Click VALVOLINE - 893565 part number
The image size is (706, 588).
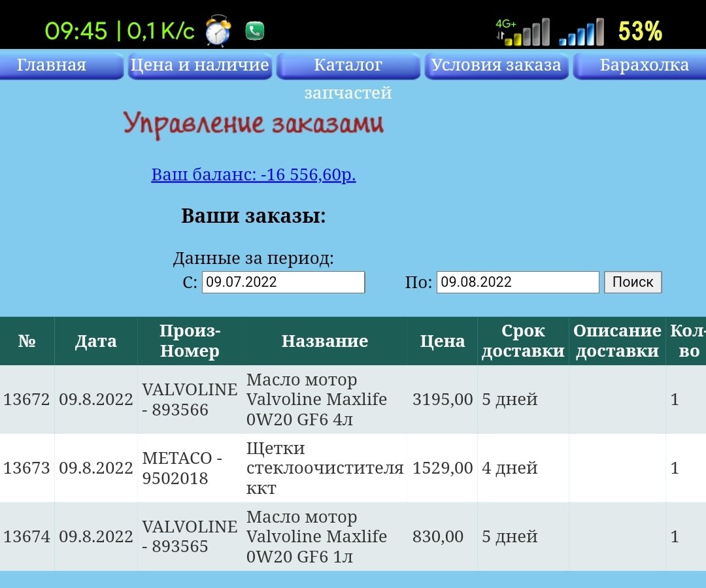(x=190, y=536)
